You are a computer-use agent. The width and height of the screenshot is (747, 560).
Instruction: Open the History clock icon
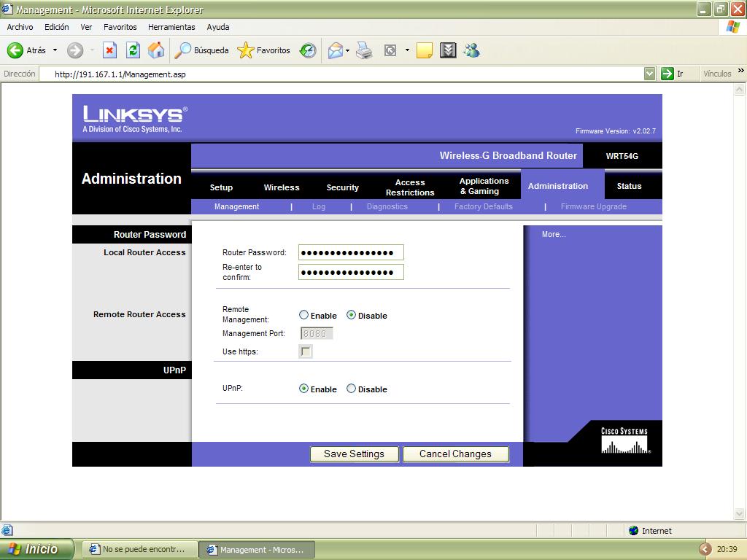tap(308, 50)
